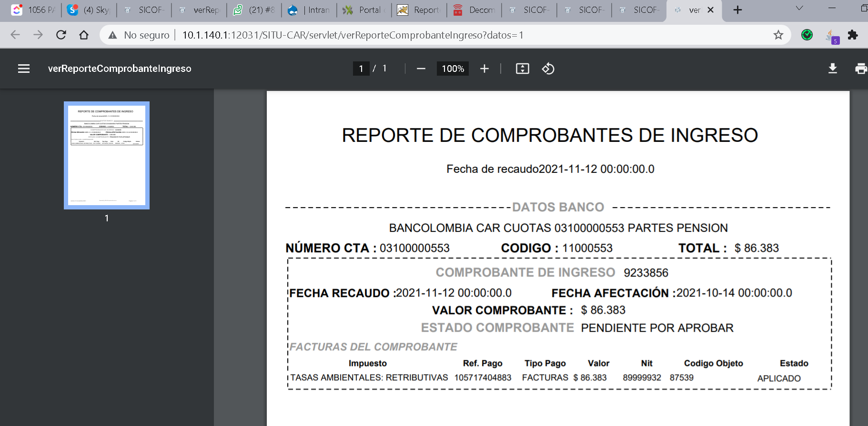Switch to the Portal browser tab
Screen dimensions: 868x426
[x=363, y=10]
